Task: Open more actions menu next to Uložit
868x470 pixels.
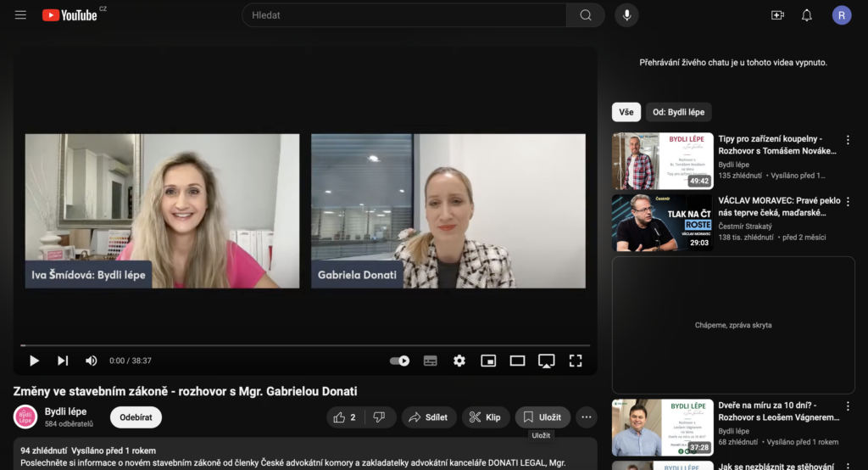Action: [586, 417]
